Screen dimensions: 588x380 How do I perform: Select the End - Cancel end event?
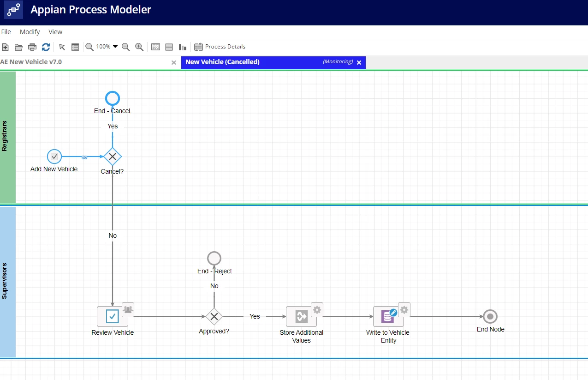point(113,98)
